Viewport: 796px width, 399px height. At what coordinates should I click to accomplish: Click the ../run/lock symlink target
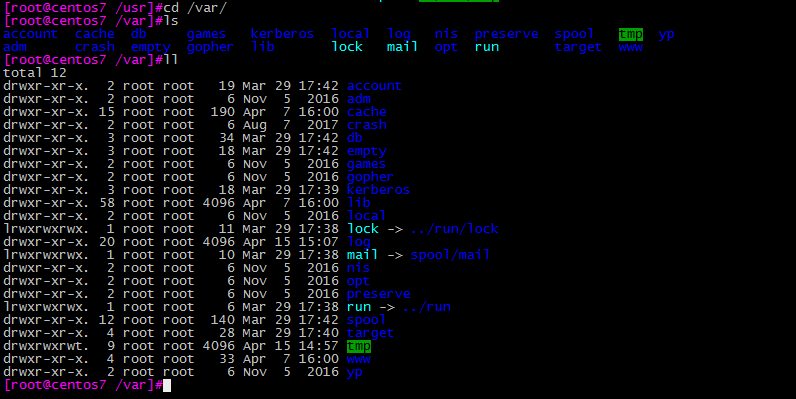(454, 229)
